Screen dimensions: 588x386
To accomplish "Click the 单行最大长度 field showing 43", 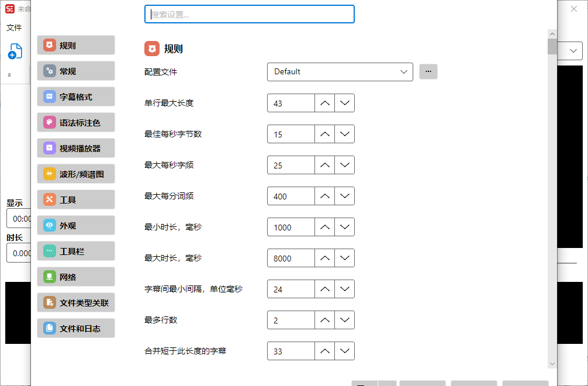I will [291, 103].
